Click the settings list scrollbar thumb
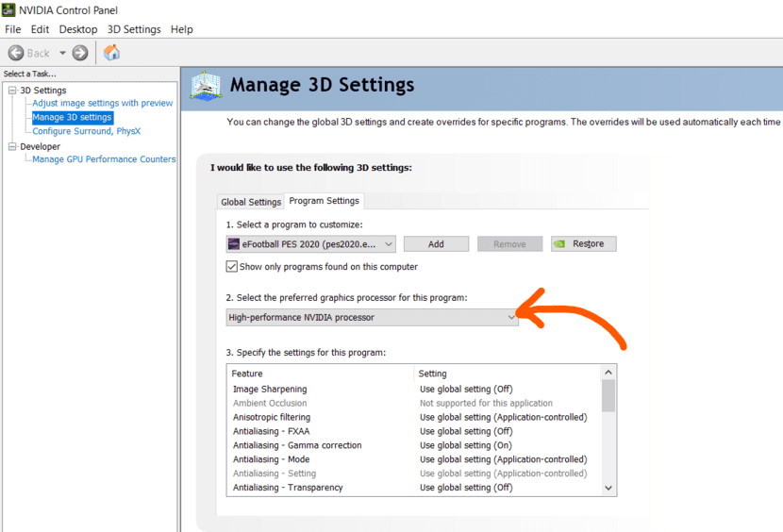Viewport: 783px width, 532px height. pos(608,395)
